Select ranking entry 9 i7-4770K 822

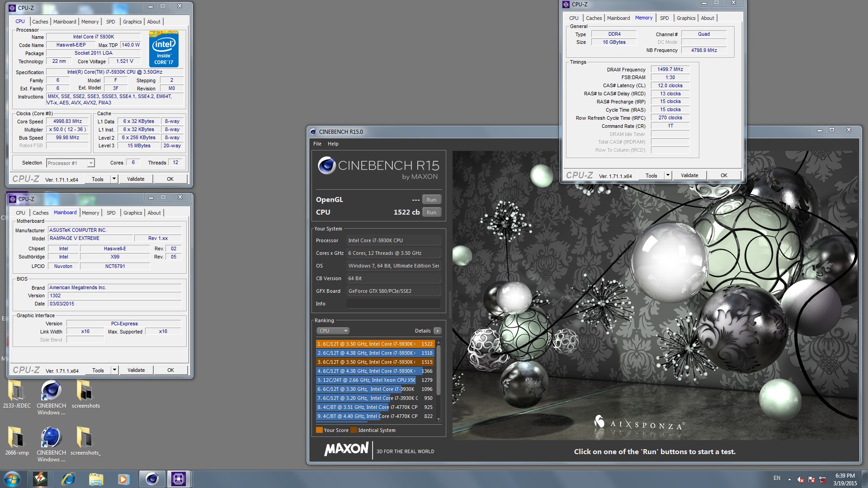click(x=375, y=416)
